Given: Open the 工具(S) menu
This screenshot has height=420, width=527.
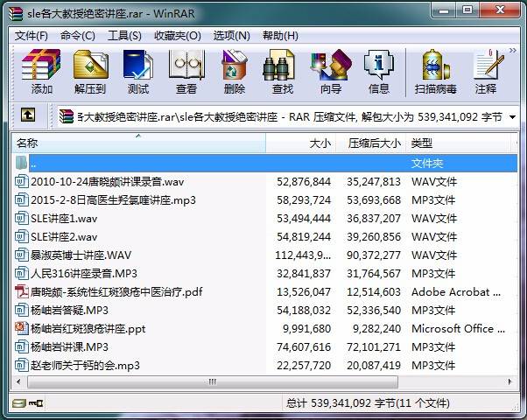Looking at the screenshot, I should pos(124,36).
